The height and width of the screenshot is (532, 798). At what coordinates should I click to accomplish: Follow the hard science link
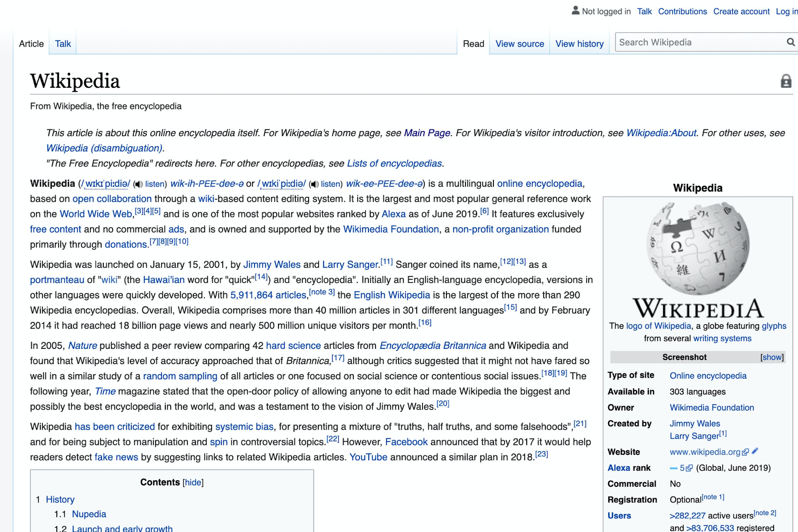[293, 346]
